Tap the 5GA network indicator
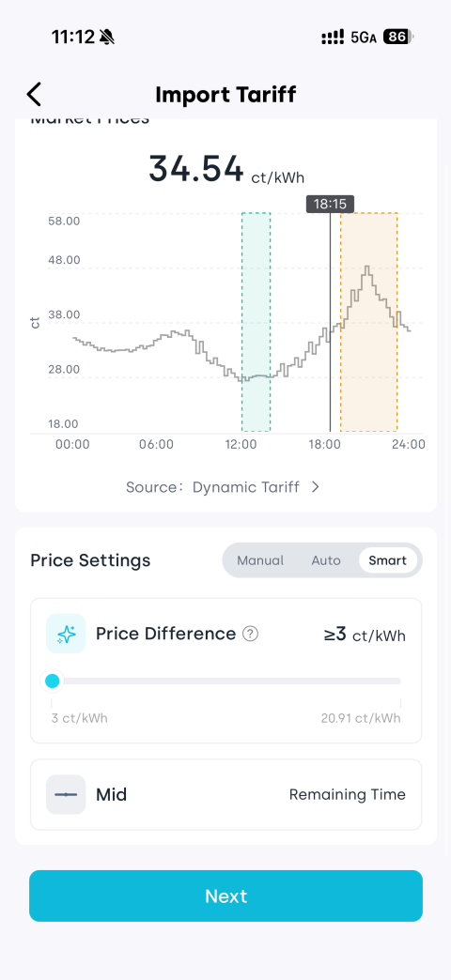Viewport: 451px width, 980px height. tap(364, 38)
